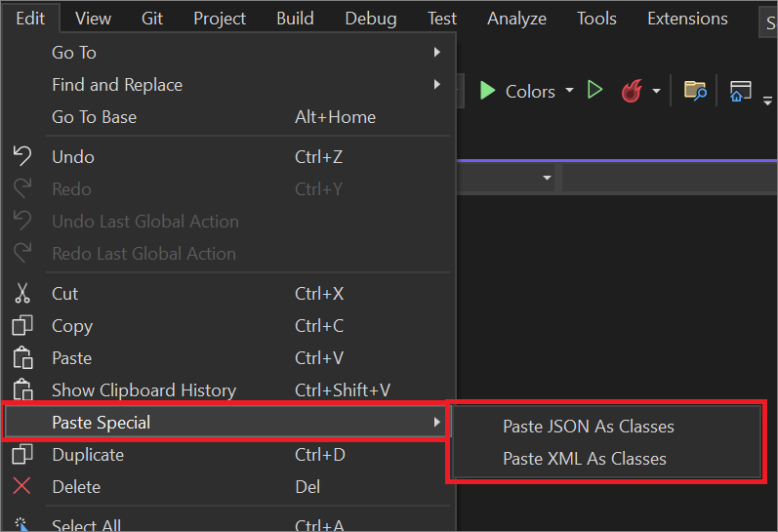Click the Cut scissors icon
778x532 pixels.
21,293
